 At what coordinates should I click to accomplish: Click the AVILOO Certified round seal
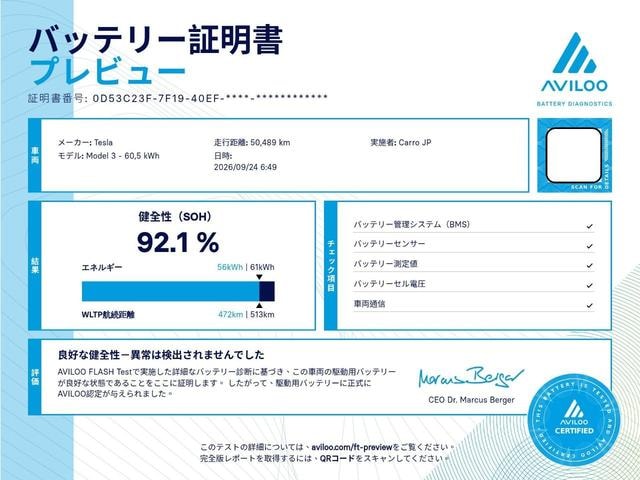click(574, 419)
